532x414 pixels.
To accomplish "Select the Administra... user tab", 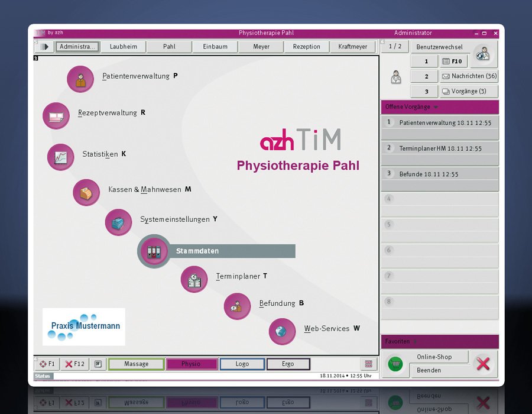I will point(77,47).
